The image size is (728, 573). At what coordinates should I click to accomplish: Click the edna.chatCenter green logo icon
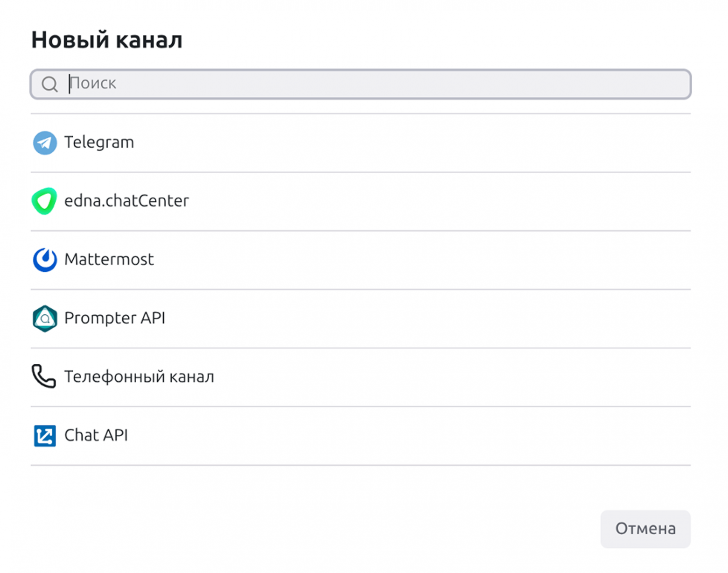click(44, 201)
